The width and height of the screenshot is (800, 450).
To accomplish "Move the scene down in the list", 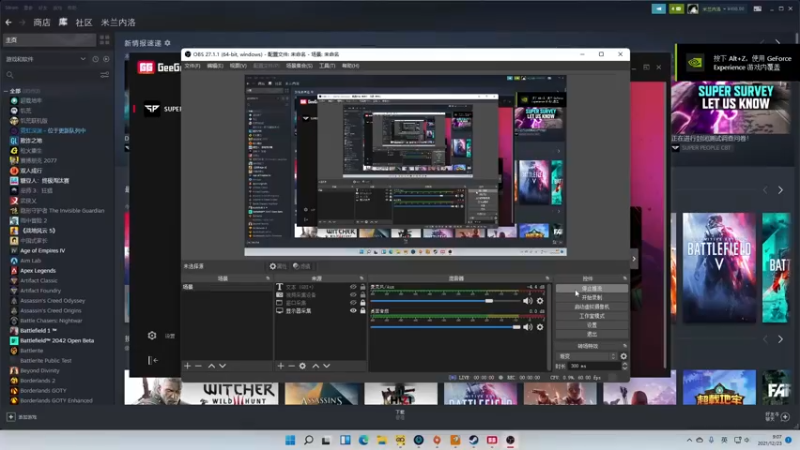I will pos(222,366).
